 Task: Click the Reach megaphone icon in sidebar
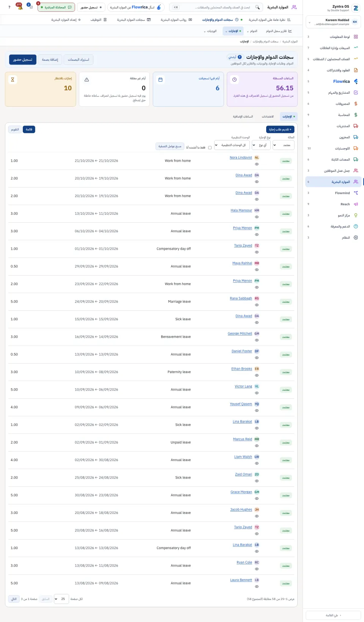356,204
